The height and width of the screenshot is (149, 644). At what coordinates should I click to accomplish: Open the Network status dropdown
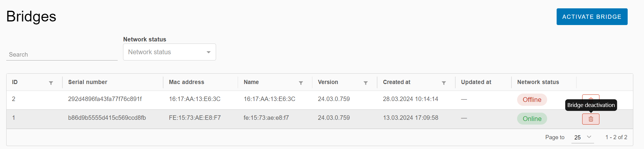pyautogui.click(x=169, y=52)
